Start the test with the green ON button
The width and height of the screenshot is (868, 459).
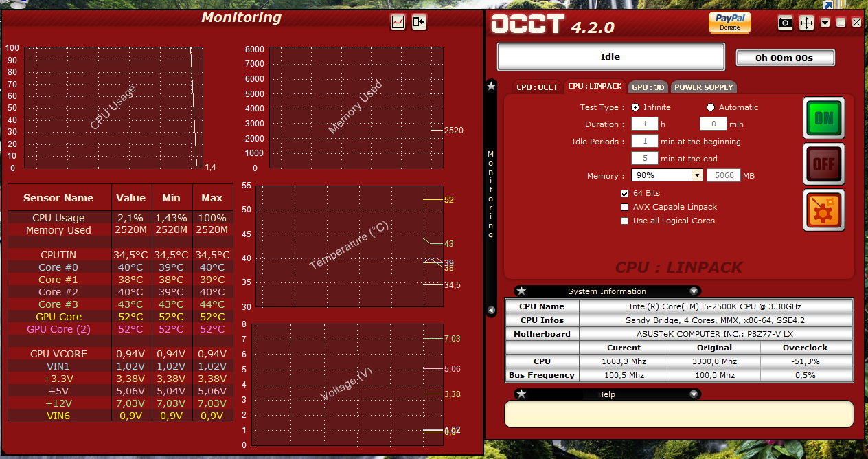pos(824,118)
